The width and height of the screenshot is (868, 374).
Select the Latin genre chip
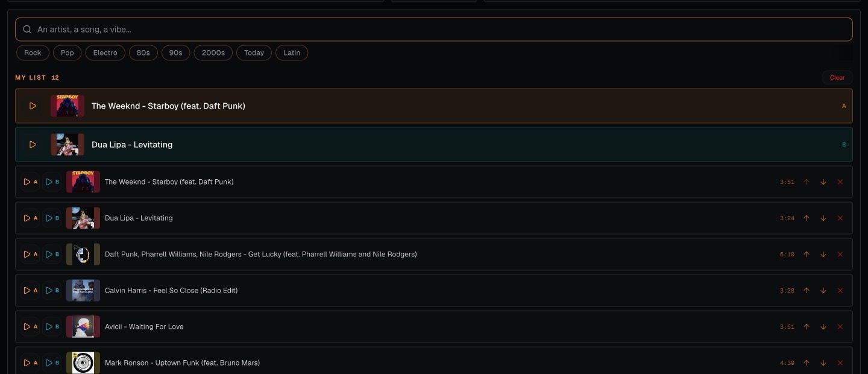(x=292, y=53)
